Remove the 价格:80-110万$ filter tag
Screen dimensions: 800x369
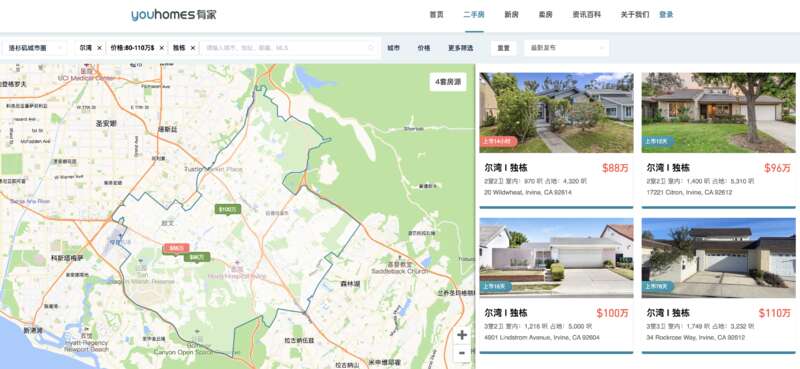point(162,48)
